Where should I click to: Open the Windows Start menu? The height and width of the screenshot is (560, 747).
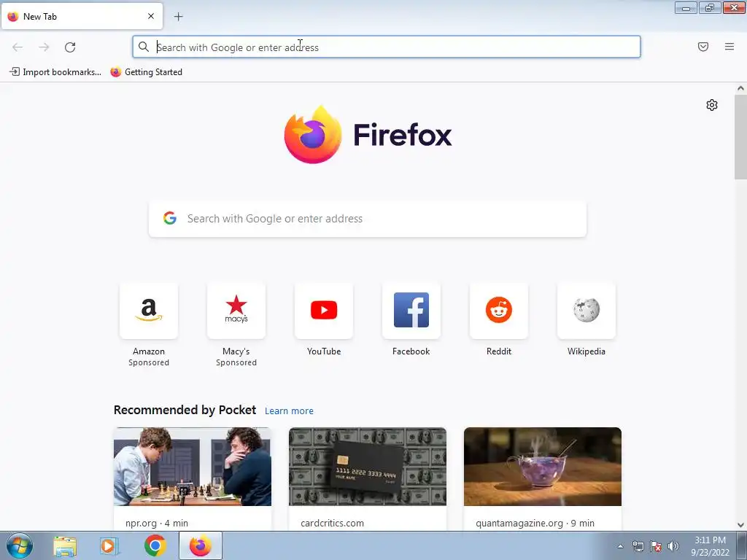(x=20, y=546)
